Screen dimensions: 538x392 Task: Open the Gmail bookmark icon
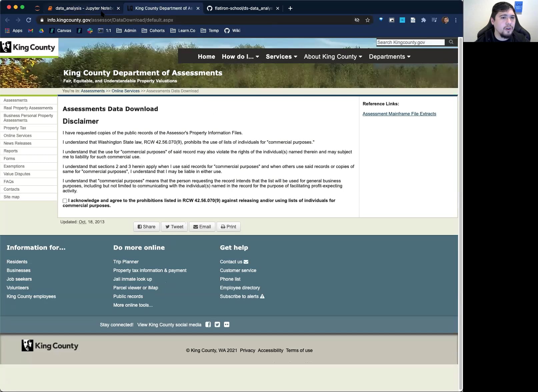coord(31,31)
